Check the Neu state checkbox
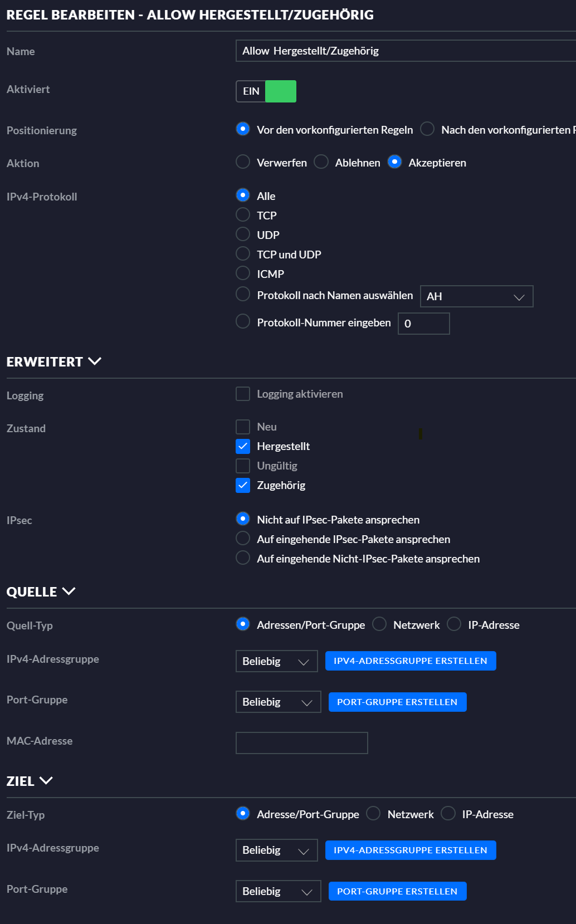576x924 pixels. pos(243,427)
